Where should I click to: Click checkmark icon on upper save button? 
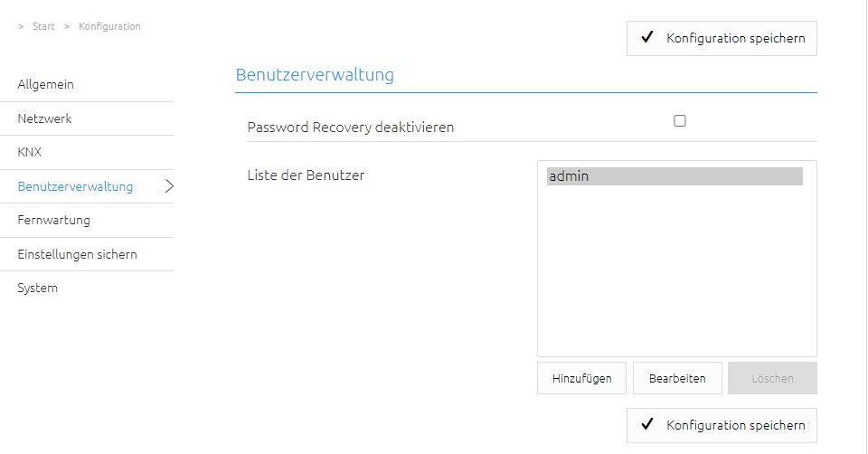[x=646, y=38]
